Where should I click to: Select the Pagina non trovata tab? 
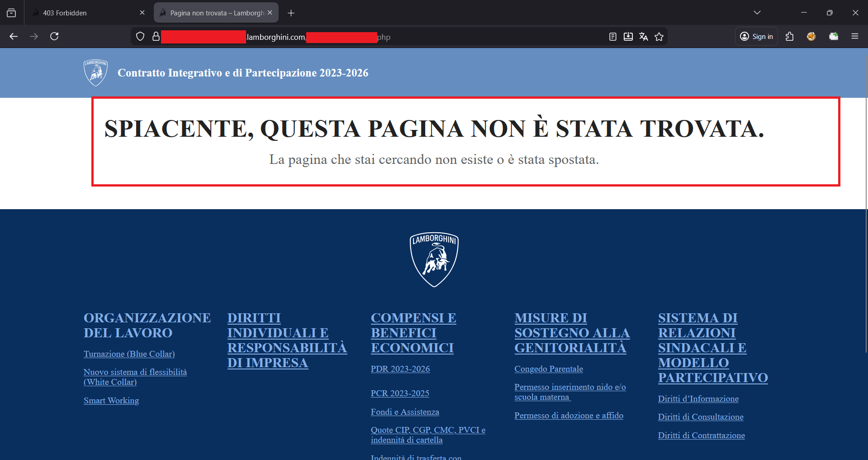216,13
